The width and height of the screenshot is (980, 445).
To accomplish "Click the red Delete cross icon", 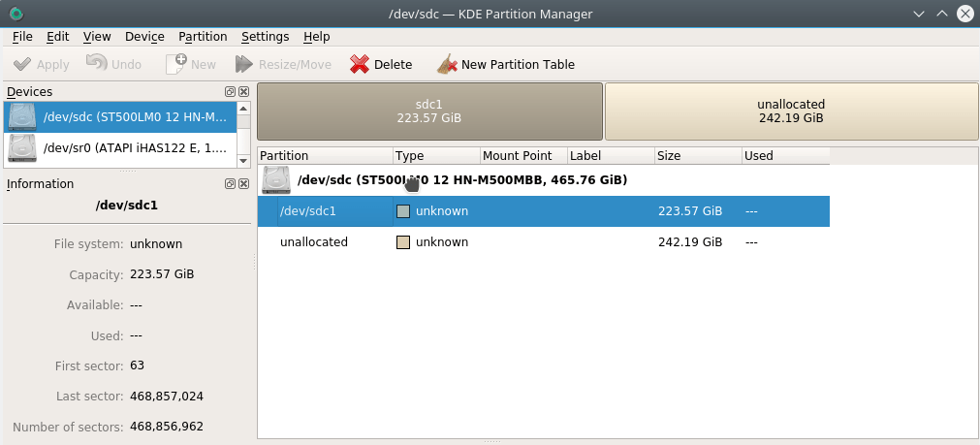I will point(360,64).
